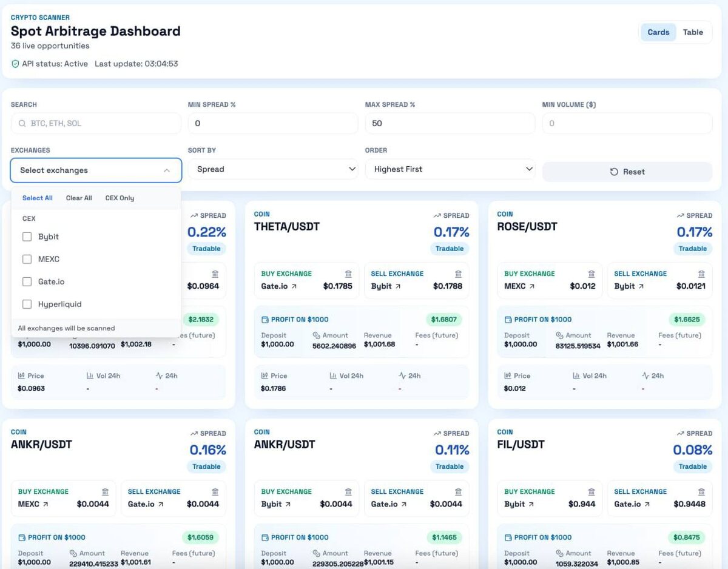Focus the coin Search input field
Screen dimensions: 728x569
pyautogui.click(x=96, y=123)
